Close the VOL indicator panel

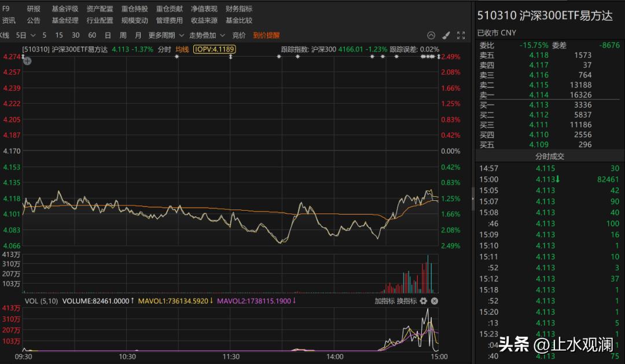point(435,301)
